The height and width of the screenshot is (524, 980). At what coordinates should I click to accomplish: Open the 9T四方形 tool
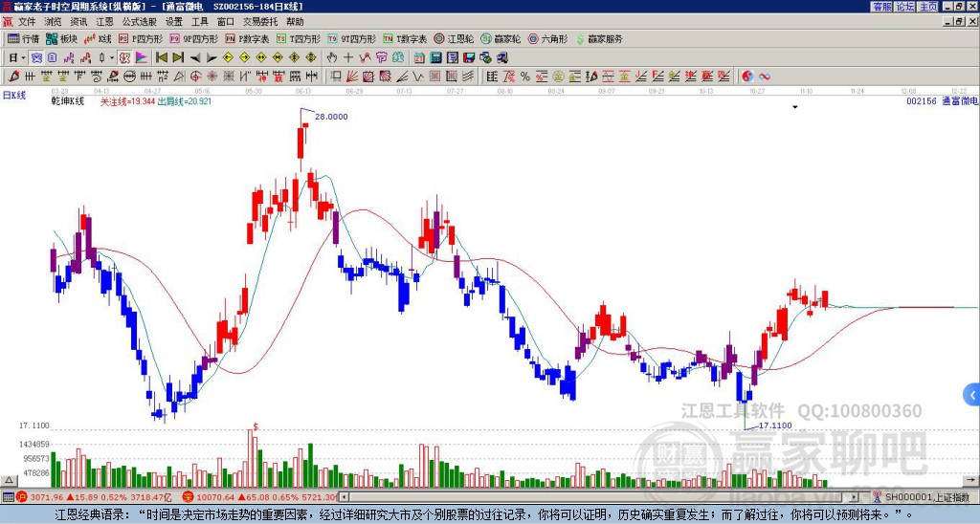[351, 38]
